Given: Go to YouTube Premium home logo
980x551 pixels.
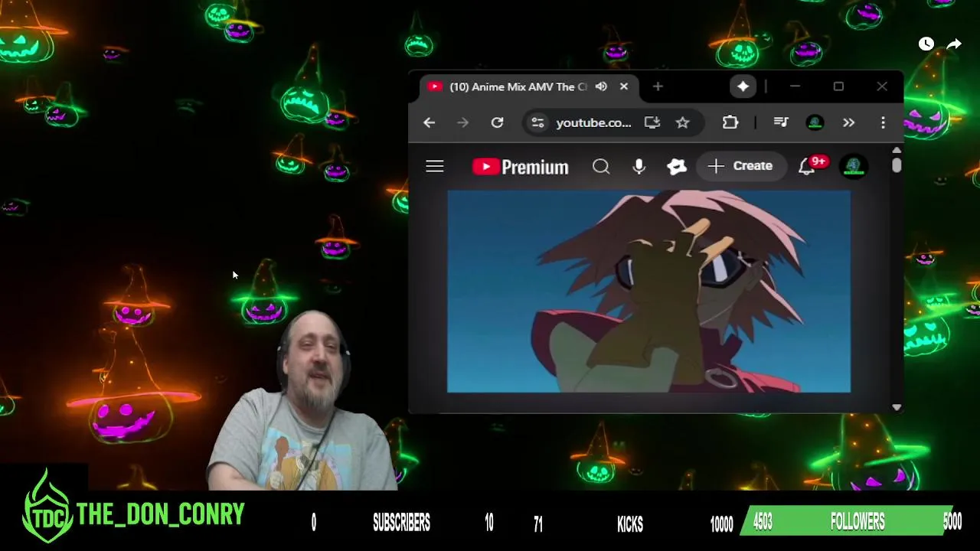Looking at the screenshot, I should coord(521,166).
